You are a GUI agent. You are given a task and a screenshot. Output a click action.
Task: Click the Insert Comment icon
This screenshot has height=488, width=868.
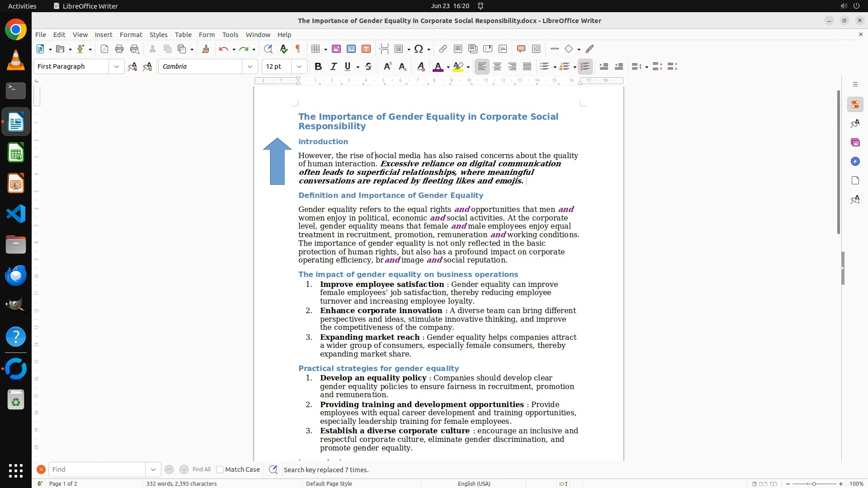point(521,49)
